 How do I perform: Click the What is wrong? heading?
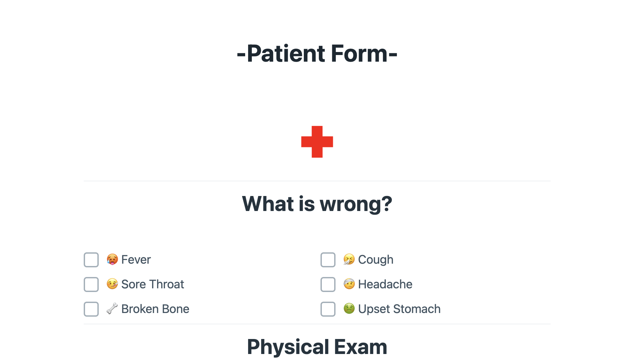pos(317,204)
